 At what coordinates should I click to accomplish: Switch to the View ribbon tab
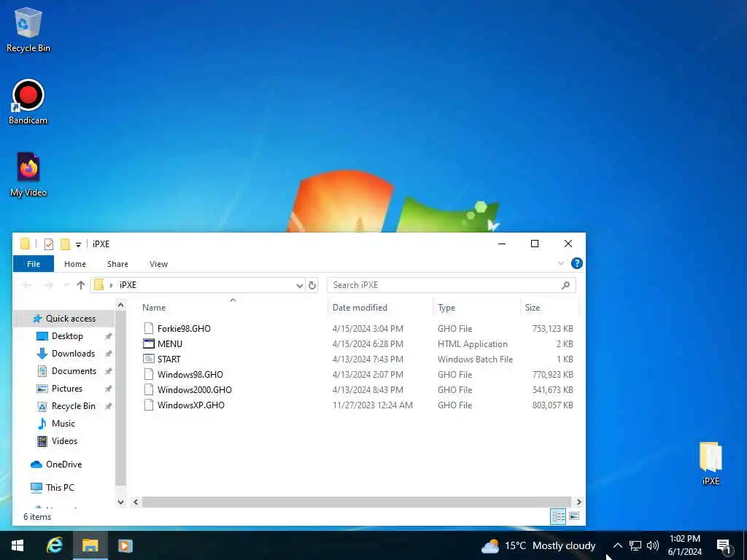[158, 264]
